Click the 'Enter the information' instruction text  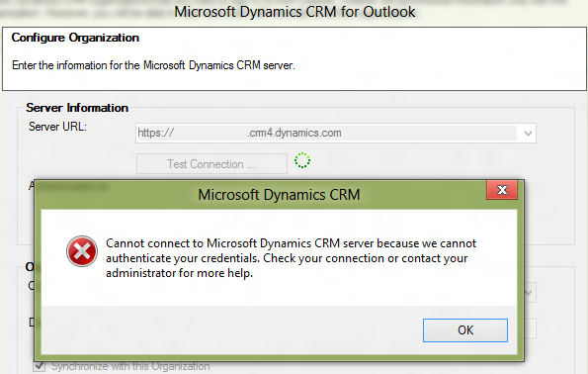[153, 65]
